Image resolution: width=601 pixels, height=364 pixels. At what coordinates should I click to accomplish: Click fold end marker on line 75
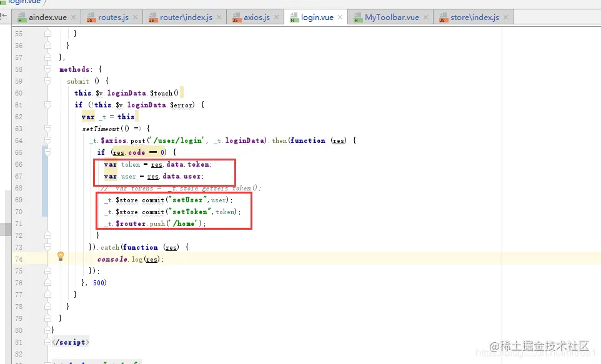(x=47, y=270)
